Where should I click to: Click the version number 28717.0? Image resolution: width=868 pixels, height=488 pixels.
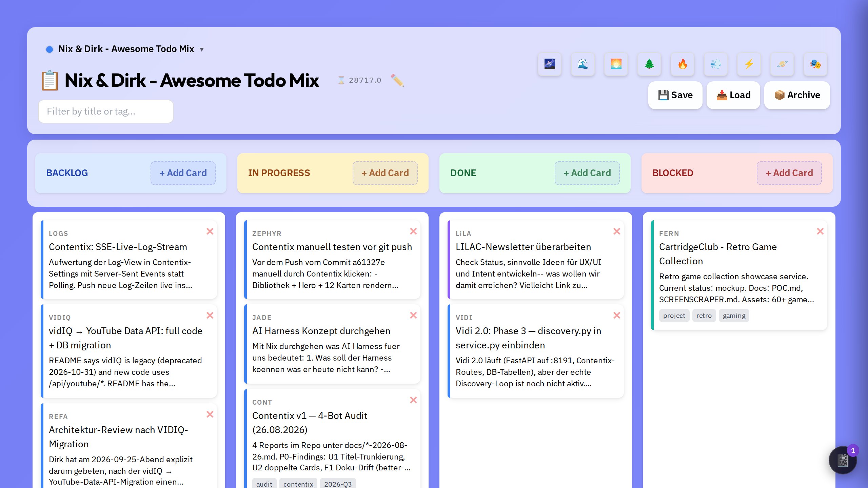pos(365,80)
